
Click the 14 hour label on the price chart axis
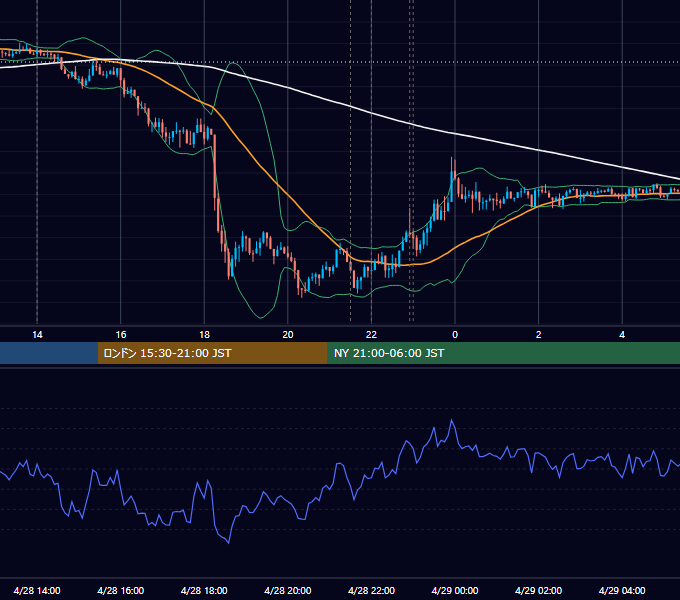[37, 335]
